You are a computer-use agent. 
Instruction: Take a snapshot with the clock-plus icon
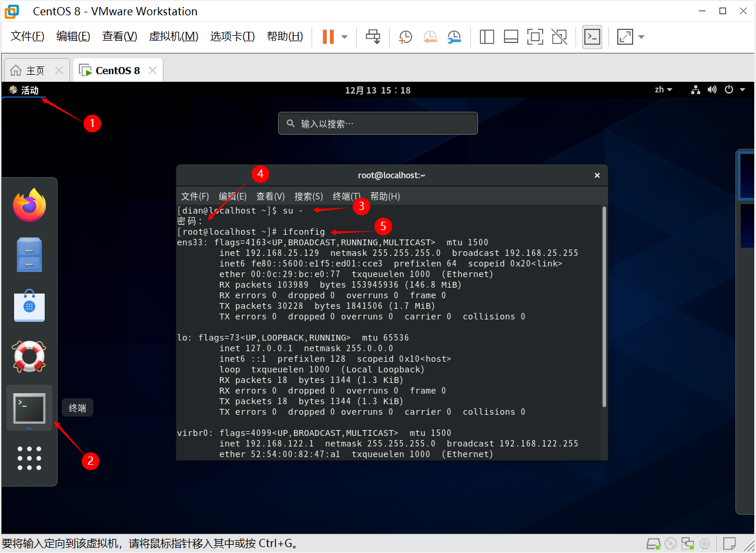pyautogui.click(x=406, y=36)
